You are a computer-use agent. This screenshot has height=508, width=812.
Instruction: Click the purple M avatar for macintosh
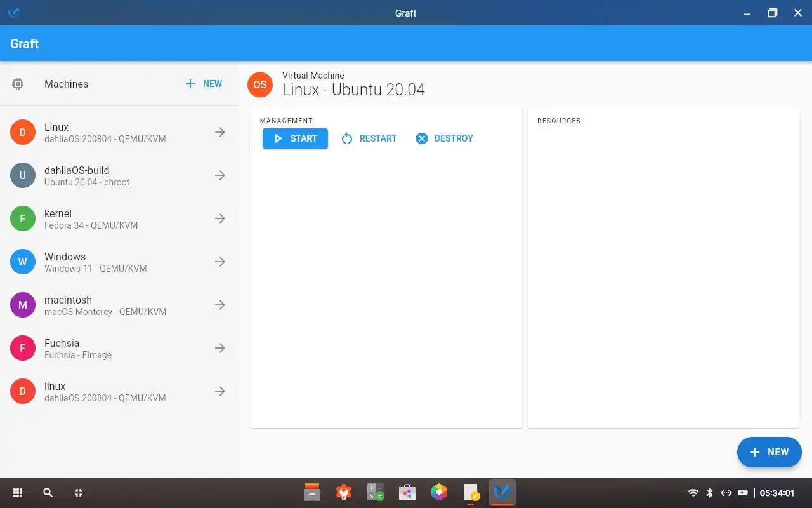click(x=23, y=305)
